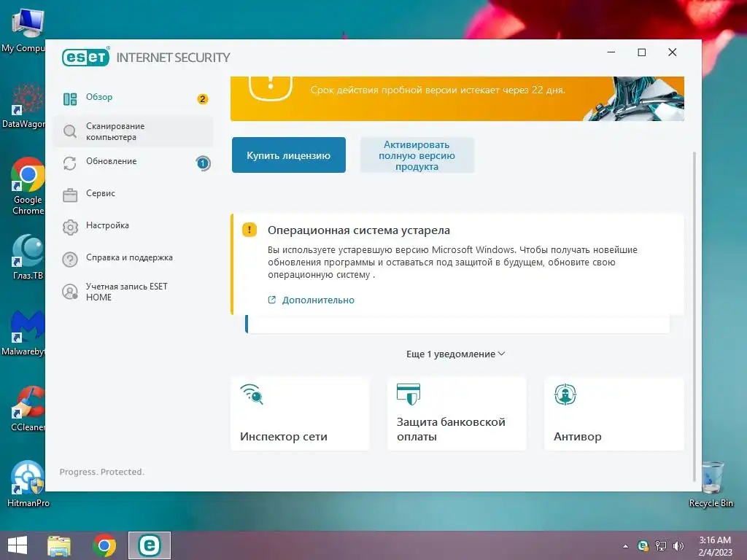Viewport: 747px width, 560px height.
Task: Open File Explorer from the taskbar
Action: [x=59, y=545]
